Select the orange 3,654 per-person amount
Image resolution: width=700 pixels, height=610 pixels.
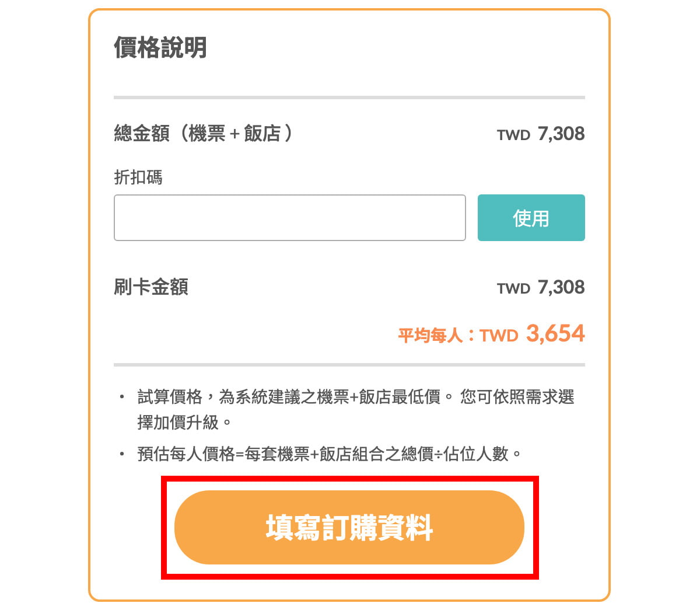point(555,334)
